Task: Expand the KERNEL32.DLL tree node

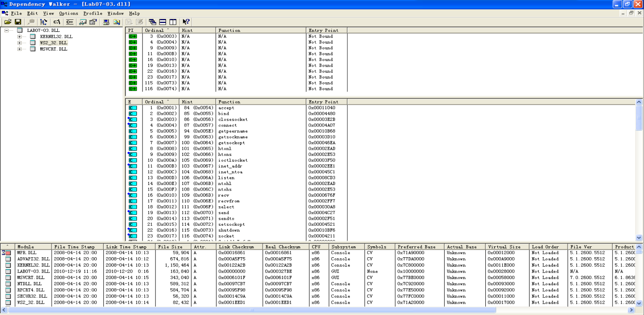Action: [19, 36]
